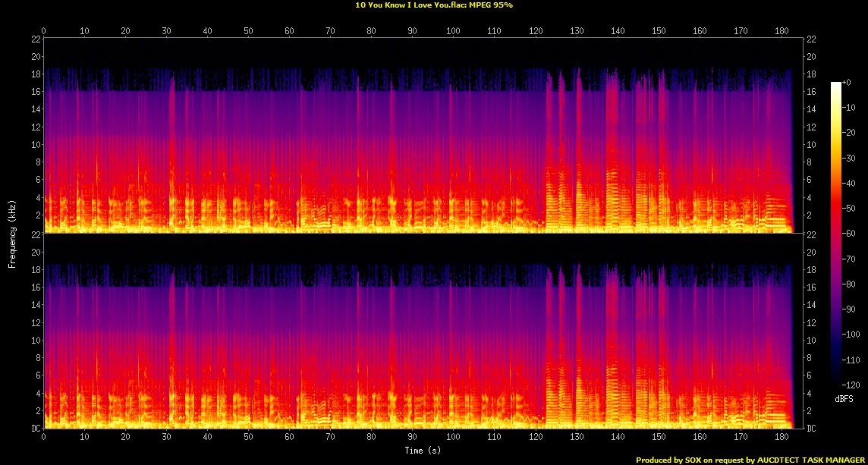Screen dimensions: 868x465
Task: Click the "DC" label at bottom left
Action: pyautogui.click(x=36, y=429)
